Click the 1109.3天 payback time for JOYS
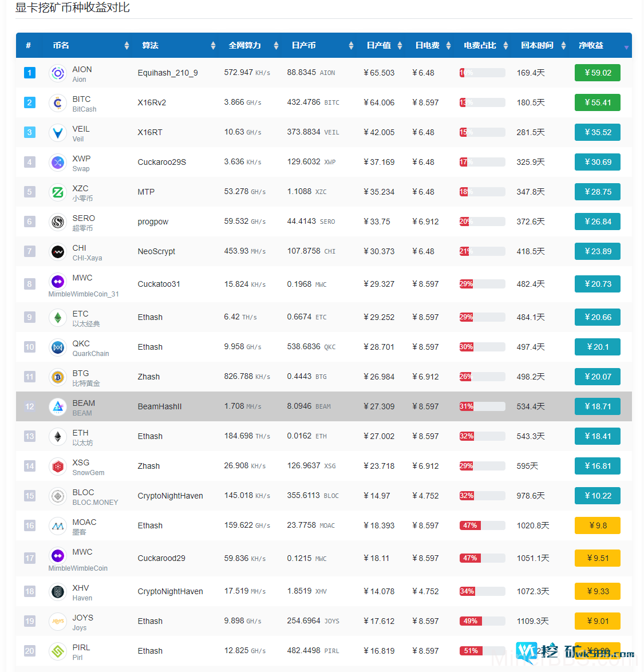This screenshot has width=644, height=672. pyautogui.click(x=532, y=621)
